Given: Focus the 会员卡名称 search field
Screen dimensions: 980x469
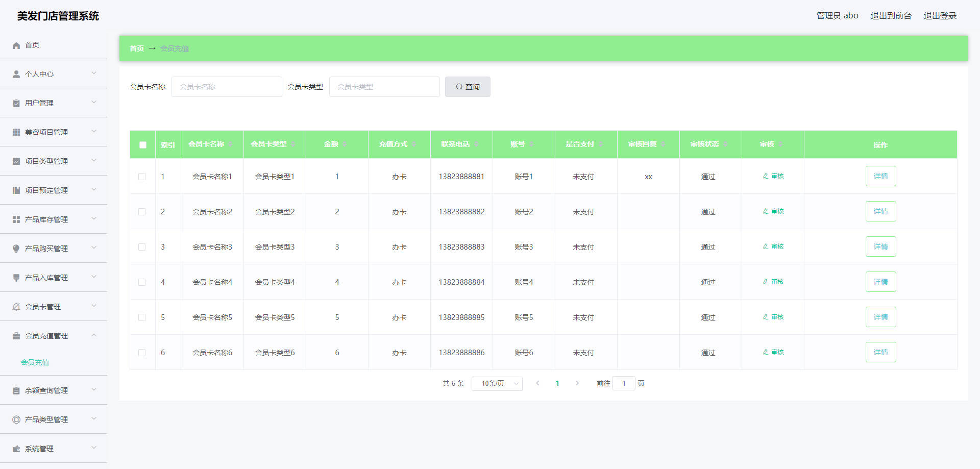Looking at the screenshot, I should 227,87.
